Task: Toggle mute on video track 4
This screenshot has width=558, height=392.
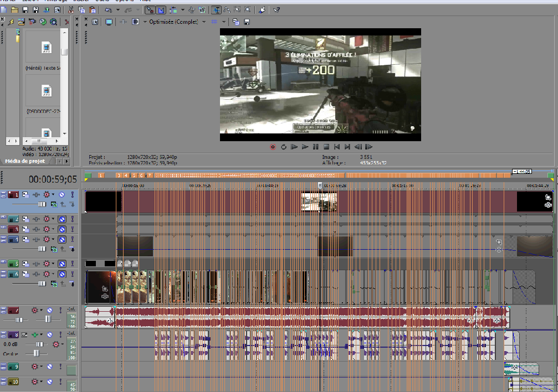Action: (x=62, y=239)
